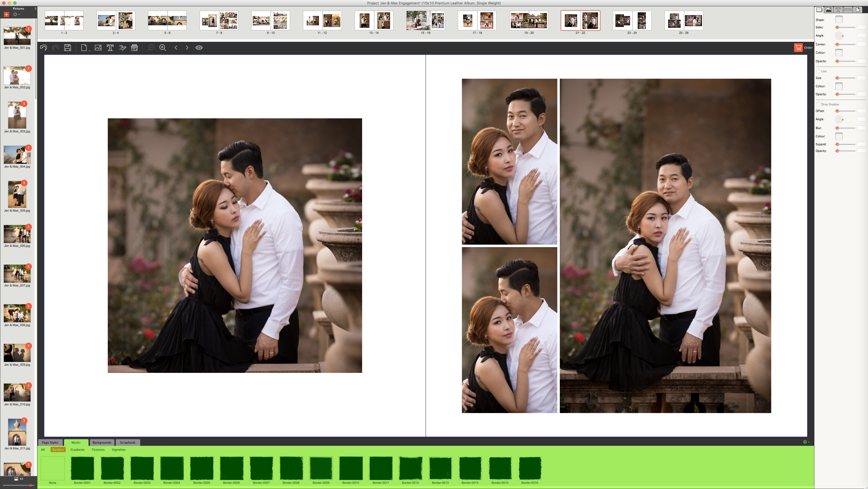Open the shape properties tab icon
Screen dimensions: 868x489
(819, 9)
